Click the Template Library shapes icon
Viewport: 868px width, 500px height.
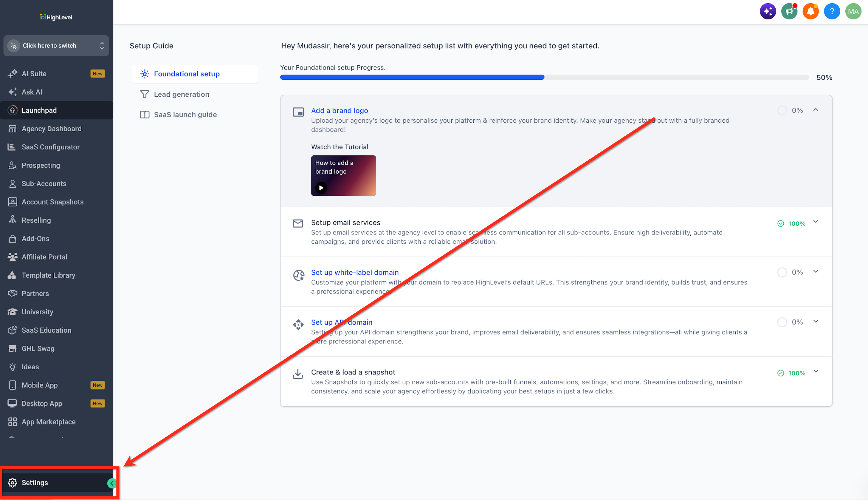pos(12,275)
